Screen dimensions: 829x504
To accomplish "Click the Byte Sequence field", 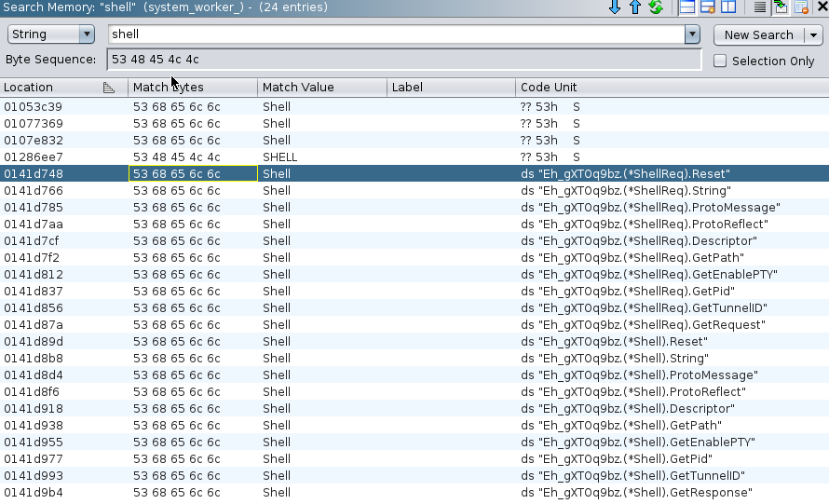I will click(404, 60).
